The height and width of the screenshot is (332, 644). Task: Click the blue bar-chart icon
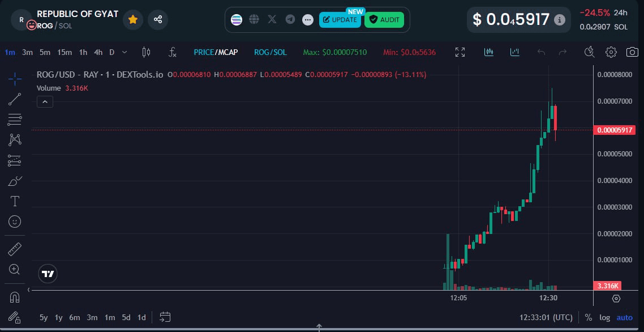514,52
